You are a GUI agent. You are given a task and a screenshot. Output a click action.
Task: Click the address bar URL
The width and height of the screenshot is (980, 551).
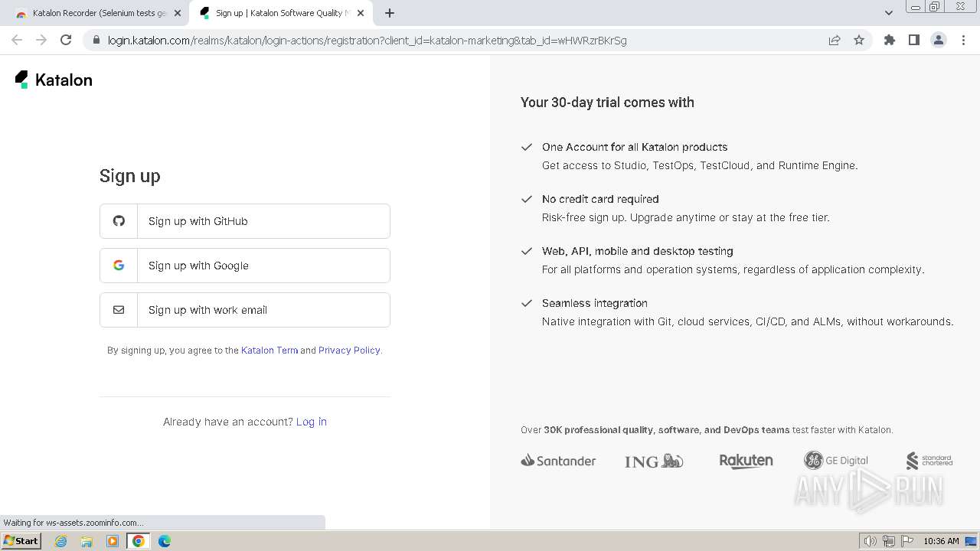[x=367, y=41]
